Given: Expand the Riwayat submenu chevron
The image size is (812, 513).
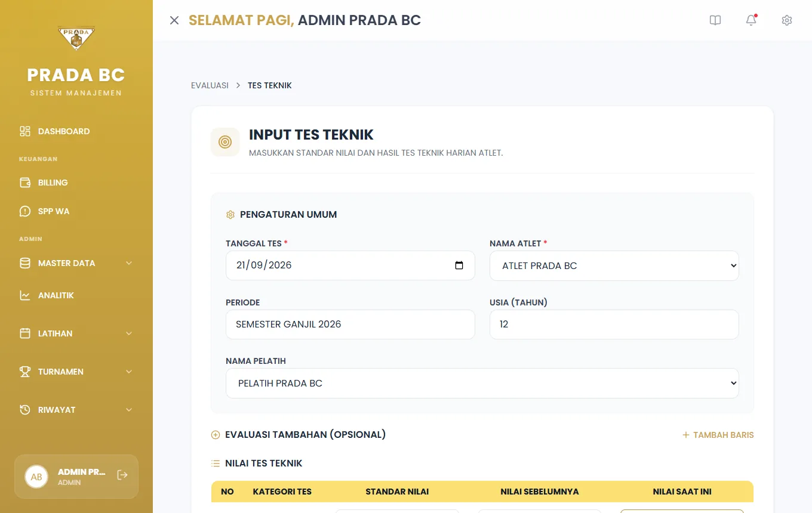Looking at the screenshot, I should coord(129,410).
